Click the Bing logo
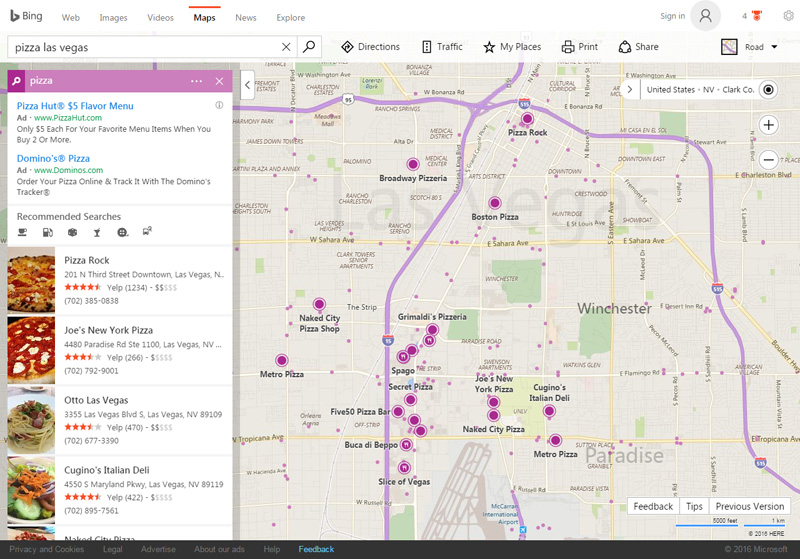The image size is (800, 559). pyautogui.click(x=27, y=16)
